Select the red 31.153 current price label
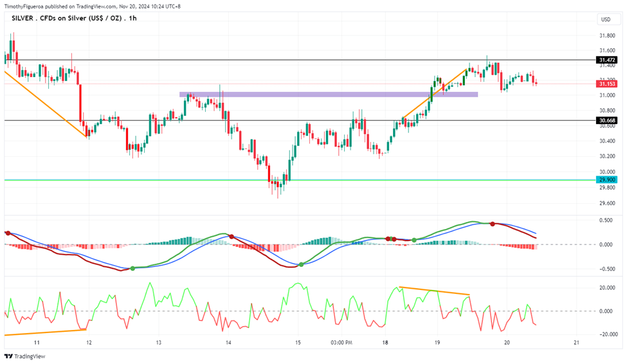Image resolution: width=627 pixels, height=364 pixels. point(606,84)
